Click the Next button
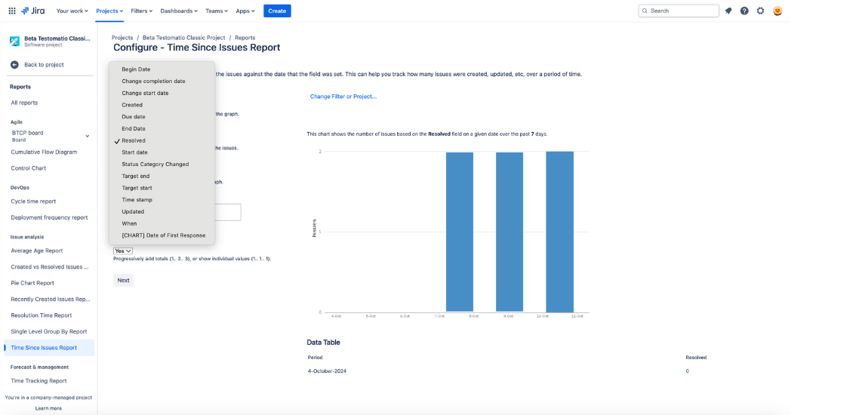 point(123,280)
